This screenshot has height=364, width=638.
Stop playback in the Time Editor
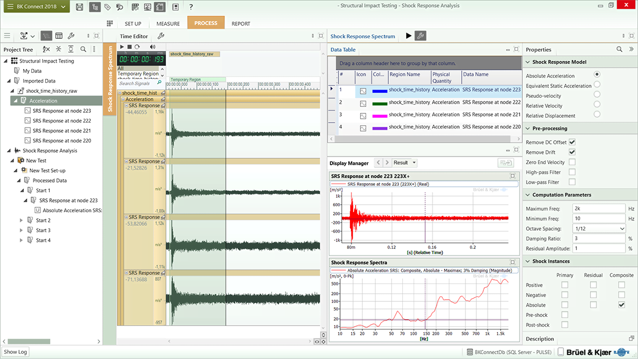pyautogui.click(x=130, y=47)
